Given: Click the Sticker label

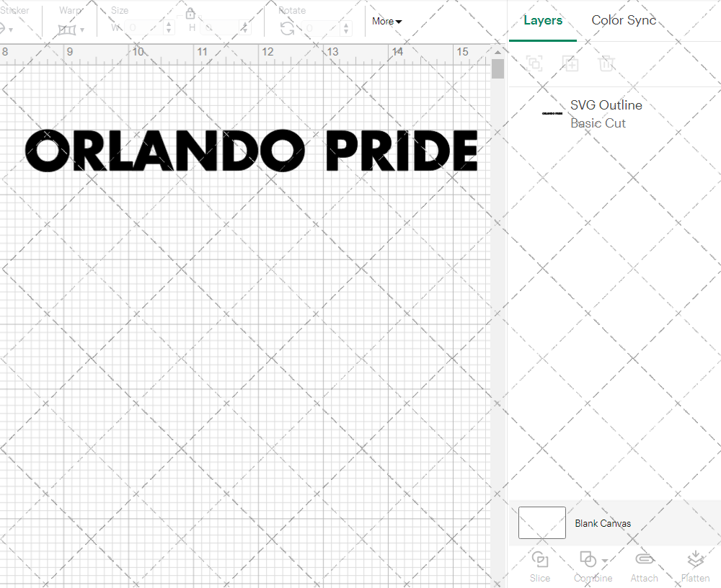Looking at the screenshot, I should pos(17,10).
